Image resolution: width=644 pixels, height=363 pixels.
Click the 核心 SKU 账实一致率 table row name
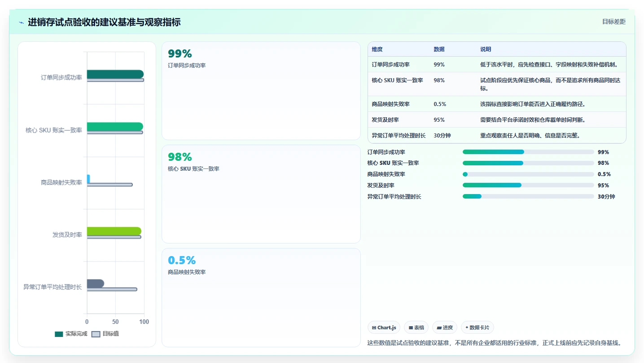[398, 80]
